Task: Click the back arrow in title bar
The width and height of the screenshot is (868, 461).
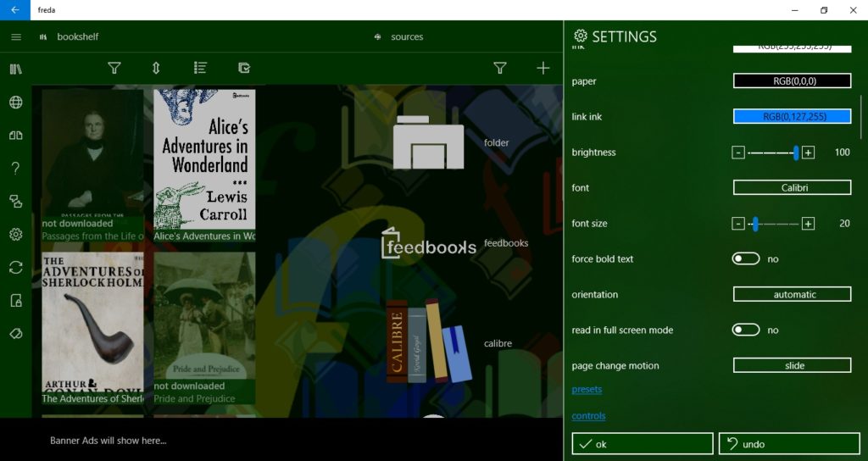Action: click(x=15, y=10)
